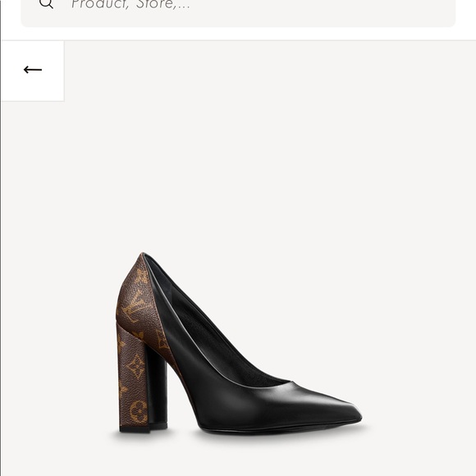
Task: Click the flower monogram motif on the heel
Action: (x=135, y=366)
